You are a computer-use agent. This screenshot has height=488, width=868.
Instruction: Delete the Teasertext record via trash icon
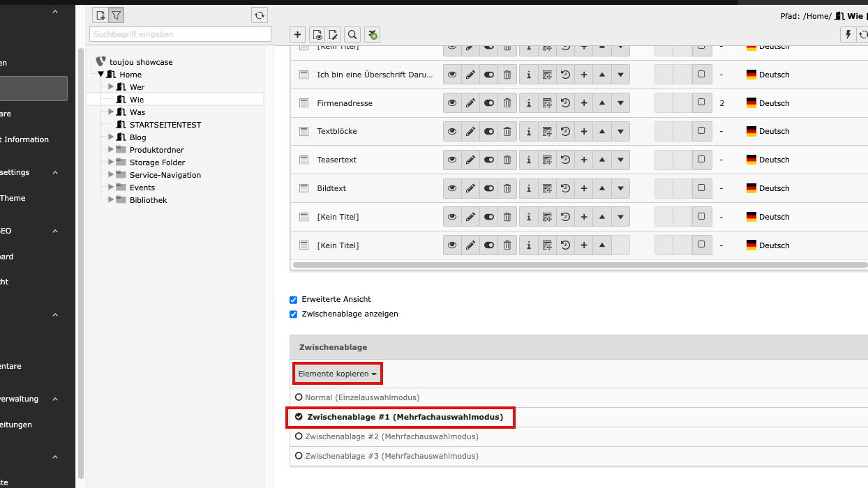pos(507,160)
